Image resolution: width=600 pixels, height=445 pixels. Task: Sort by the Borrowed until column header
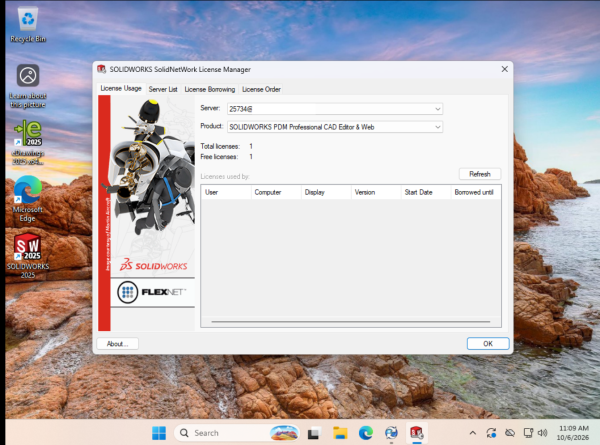476,192
